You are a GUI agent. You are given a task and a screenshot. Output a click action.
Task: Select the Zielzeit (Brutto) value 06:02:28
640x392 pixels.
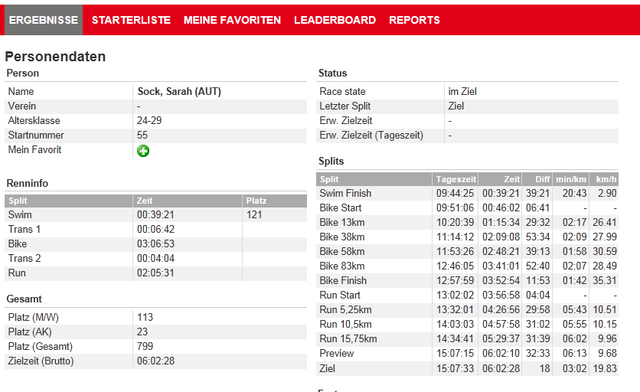pyautogui.click(x=156, y=361)
